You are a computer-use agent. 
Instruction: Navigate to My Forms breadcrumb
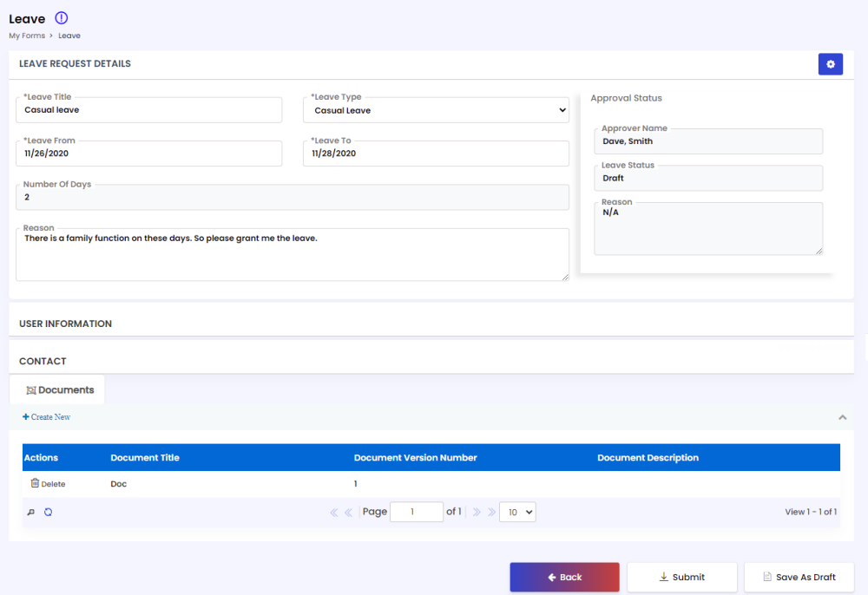tap(27, 36)
